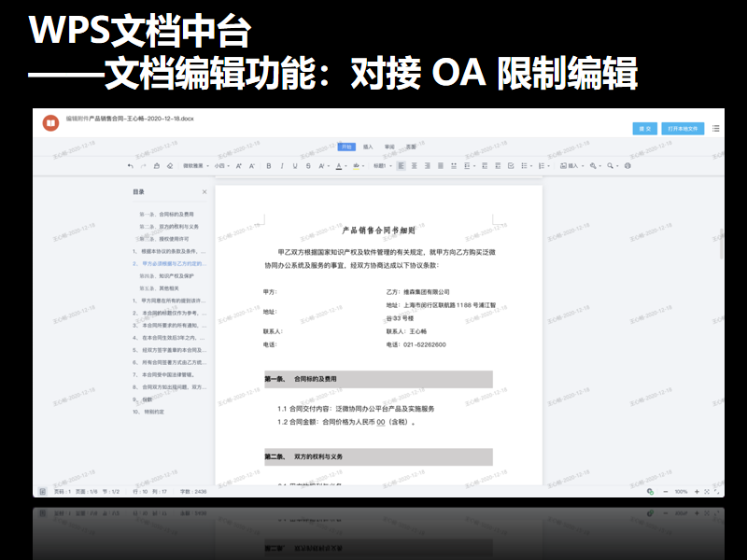Click the globe icon in the toolbar

[627, 166]
